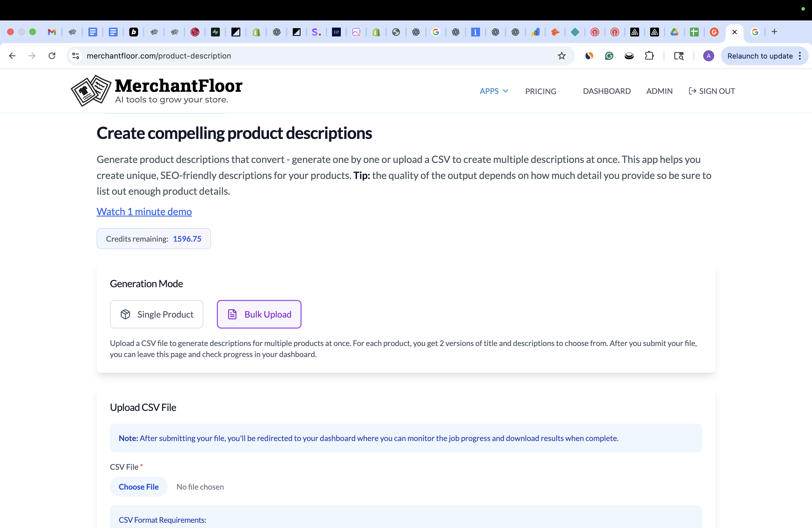Bookmark this page with star icon

tap(561, 56)
